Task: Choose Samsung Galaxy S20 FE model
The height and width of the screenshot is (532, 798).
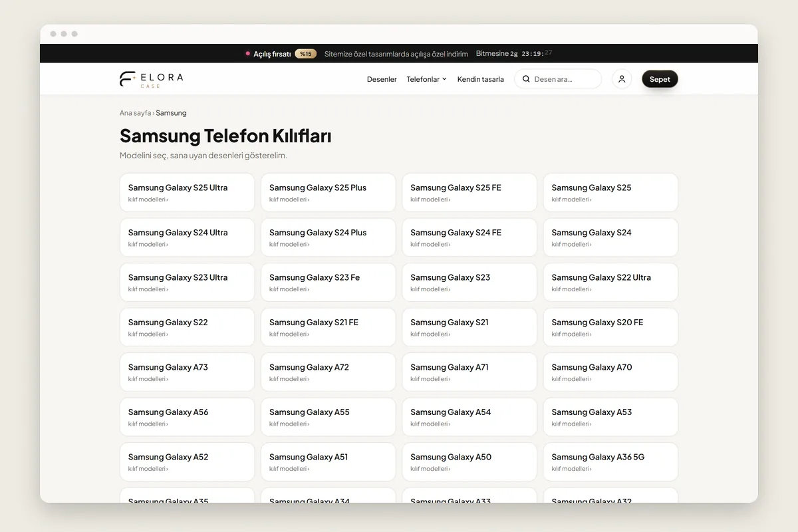Action: coord(610,327)
